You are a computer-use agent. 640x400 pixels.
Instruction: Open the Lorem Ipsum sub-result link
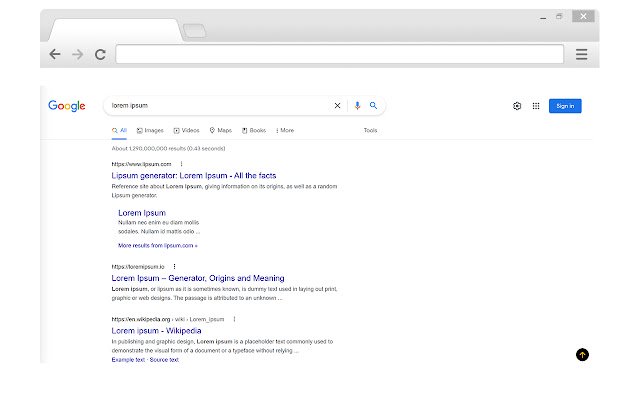click(x=142, y=213)
